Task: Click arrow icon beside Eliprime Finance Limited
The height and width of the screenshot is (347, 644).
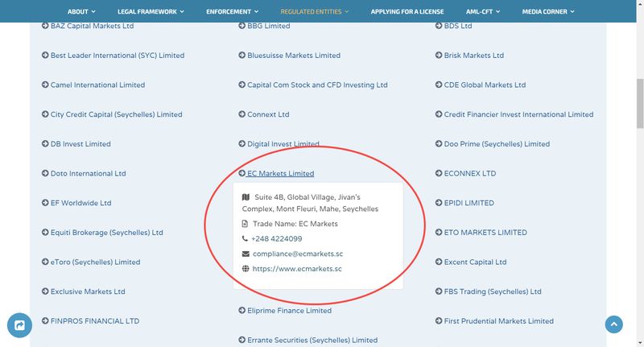Action: point(242,311)
